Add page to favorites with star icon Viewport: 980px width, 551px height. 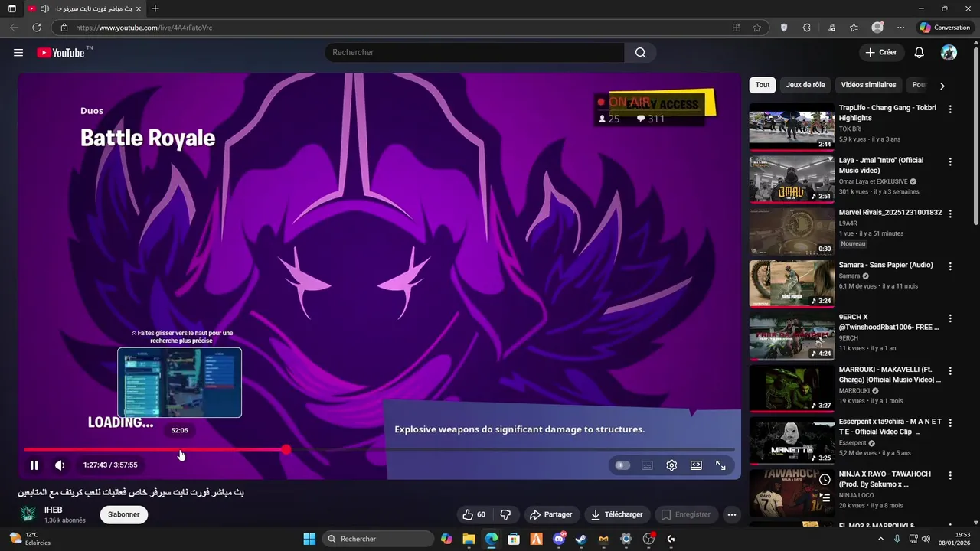click(756, 28)
